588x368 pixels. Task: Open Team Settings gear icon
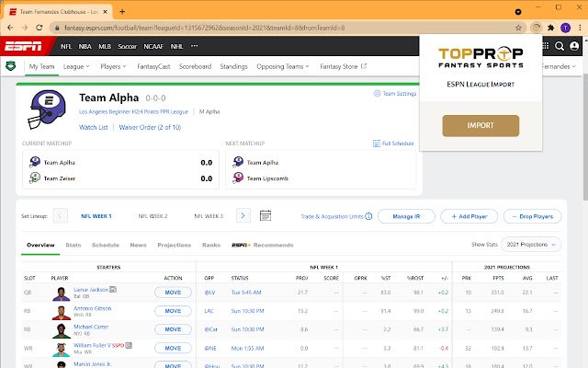[377, 93]
